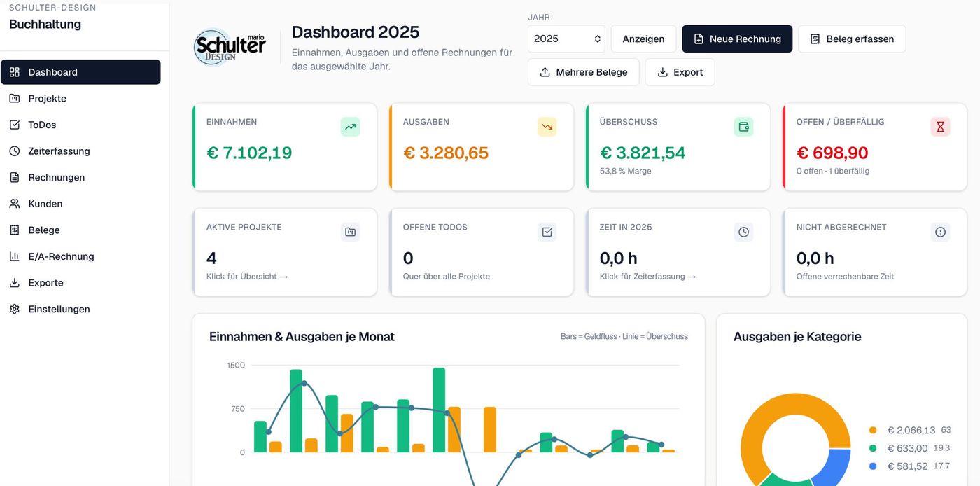Viewport: 980px width, 486px height.
Task: Click the Dashboard 2025 heading
Action: pos(356,32)
